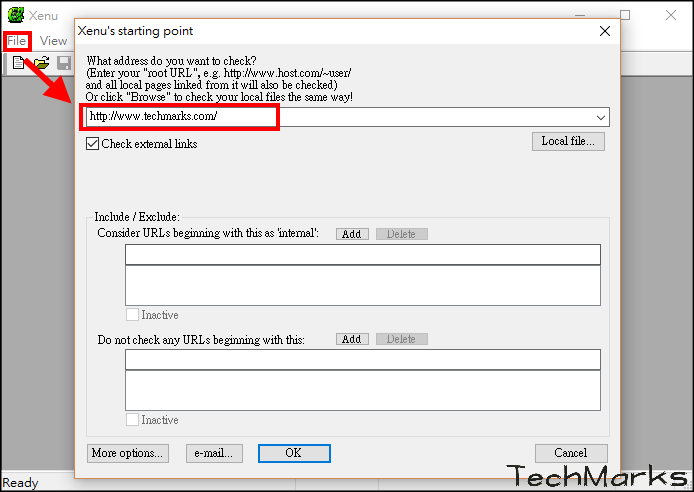Click Add for internal URLs
The height and width of the screenshot is (492, 694).
click(x=351, y=234)
